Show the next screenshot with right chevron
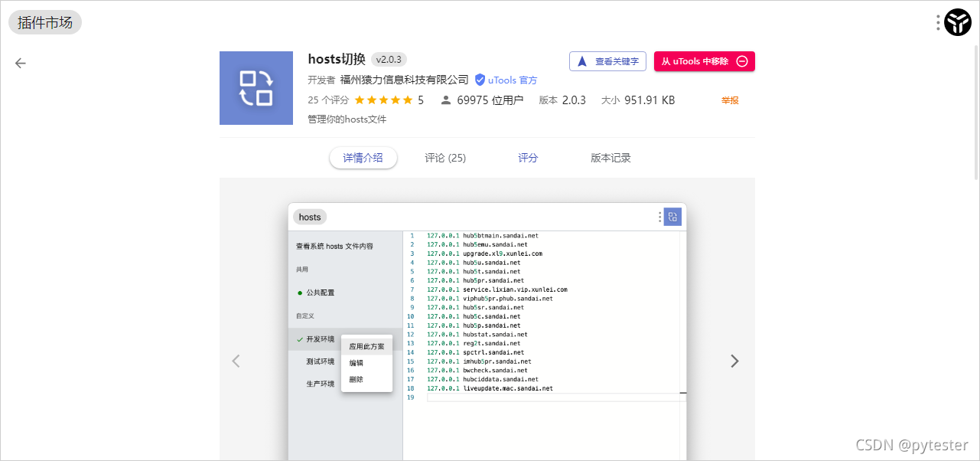This screenshot has height=461, width=980. [734, 361]
